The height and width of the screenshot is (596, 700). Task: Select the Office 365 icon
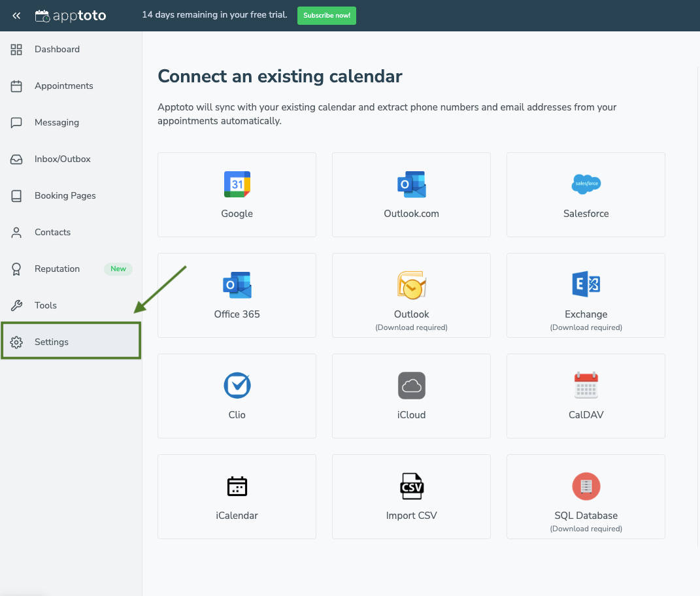pos(237,285)
